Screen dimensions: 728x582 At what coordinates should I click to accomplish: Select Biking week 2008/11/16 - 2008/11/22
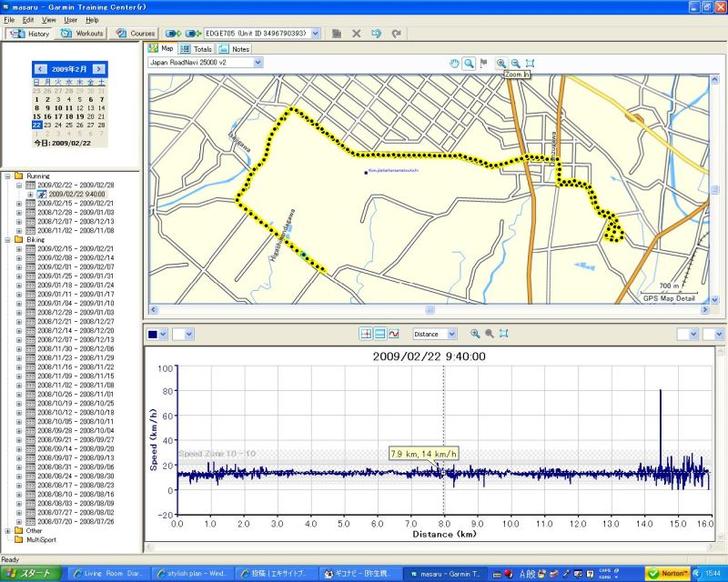click(x=76, y=367)
